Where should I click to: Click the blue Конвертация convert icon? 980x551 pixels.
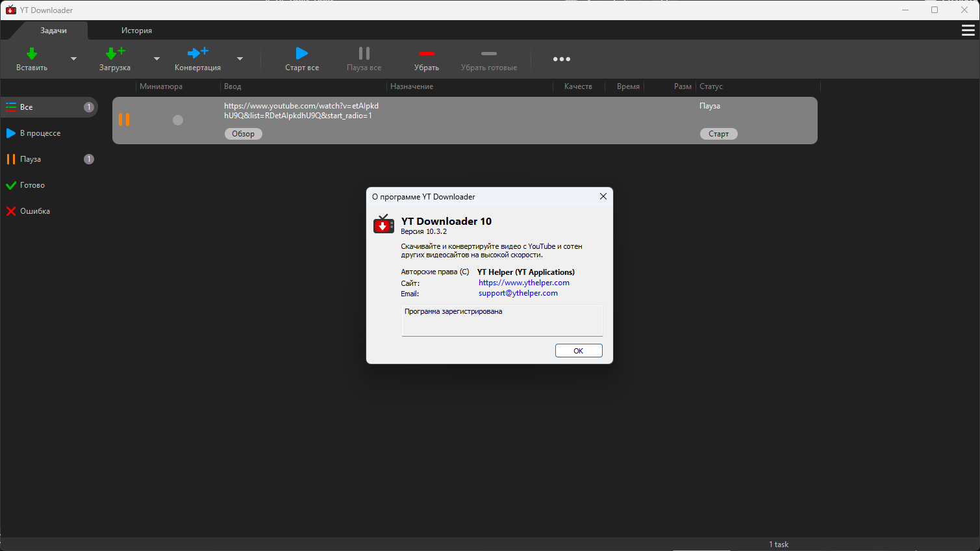point(197,53)
